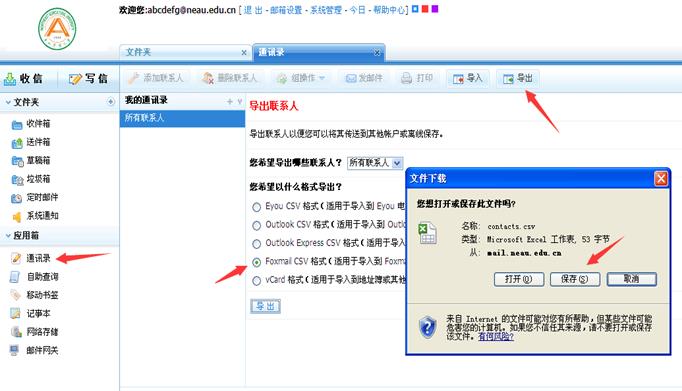682x391 pixels.
Task: Open the 所有联系人 contacts dropdown
Action: click(x=375, y=163)
